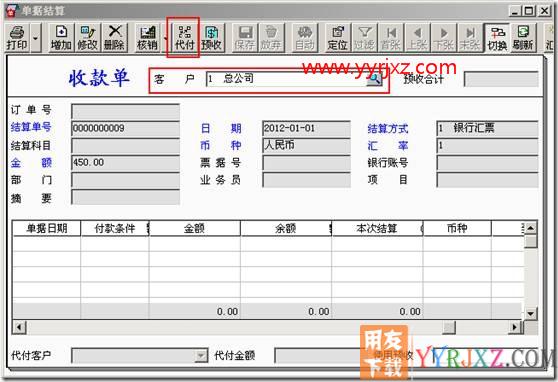558x382 pixels.
Task: Open the dropdown arrow next to 核销
Action: (165, 38)
